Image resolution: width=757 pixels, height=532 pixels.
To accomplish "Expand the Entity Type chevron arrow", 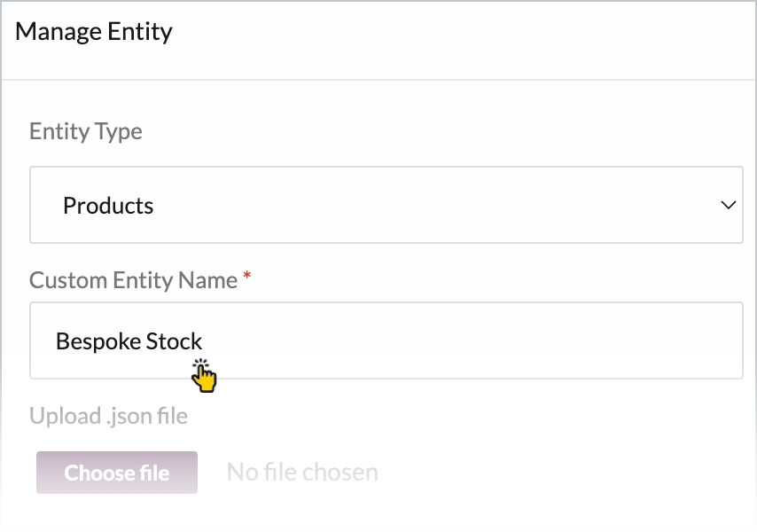I will coord(728,206).
